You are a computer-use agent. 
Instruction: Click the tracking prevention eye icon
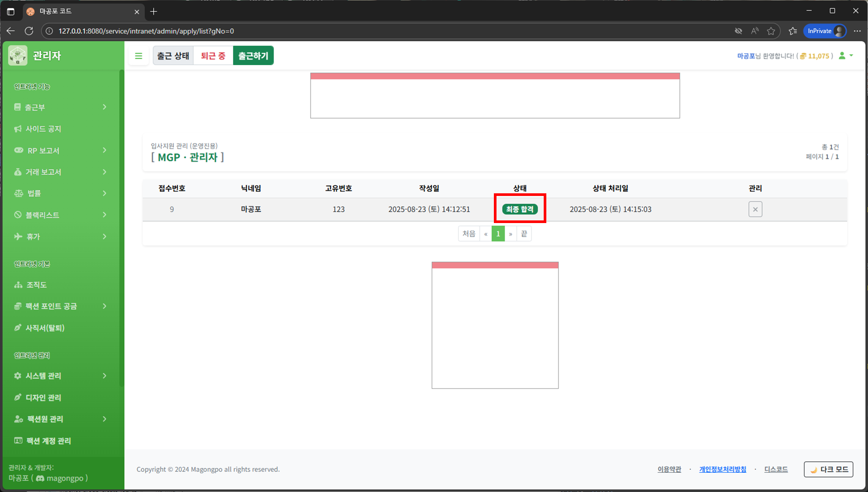tap(738, 31)
